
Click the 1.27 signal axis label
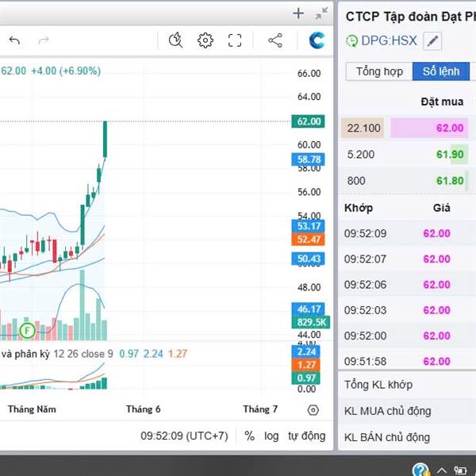pos(305,365)
